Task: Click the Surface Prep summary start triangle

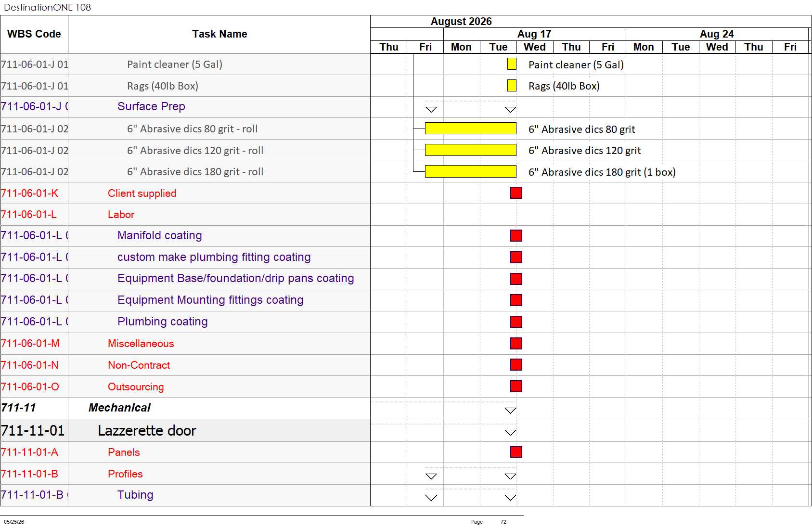Action: click(x=431, y=109)
